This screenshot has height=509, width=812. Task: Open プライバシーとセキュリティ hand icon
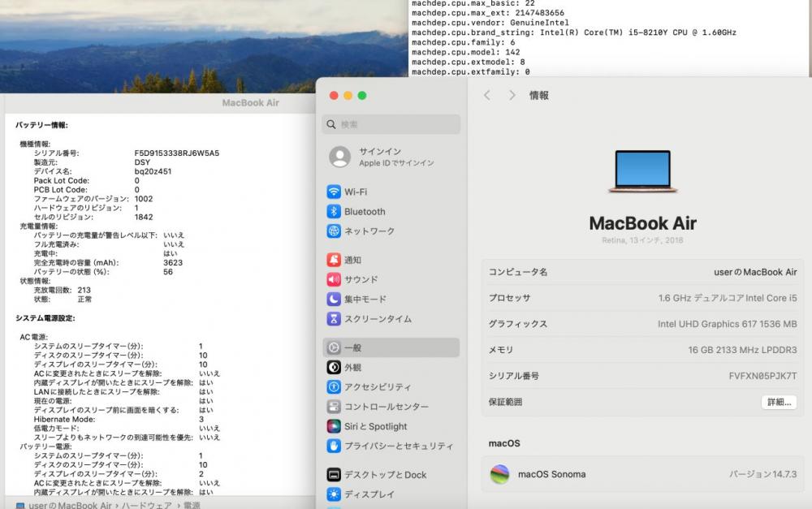334,446
